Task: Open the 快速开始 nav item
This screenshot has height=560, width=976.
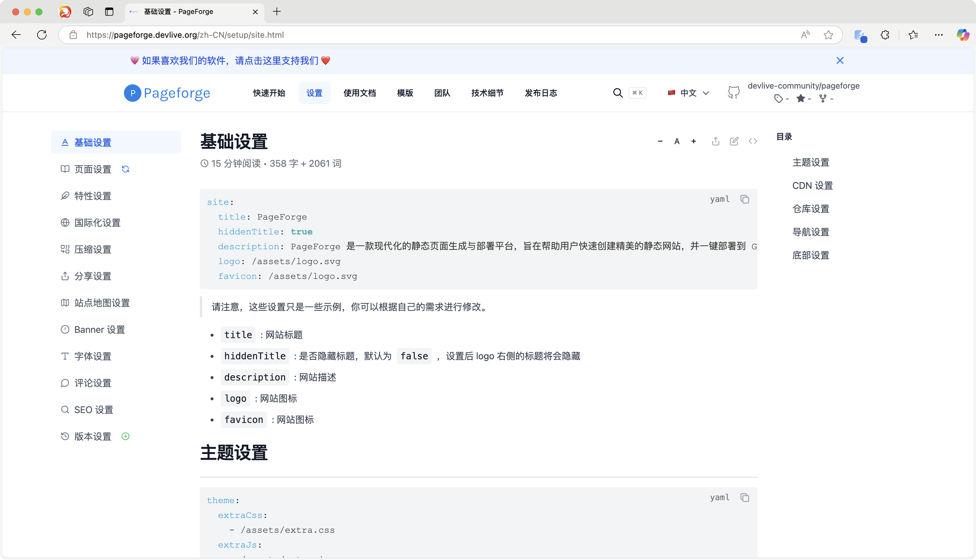Action: tap(269, 93)
